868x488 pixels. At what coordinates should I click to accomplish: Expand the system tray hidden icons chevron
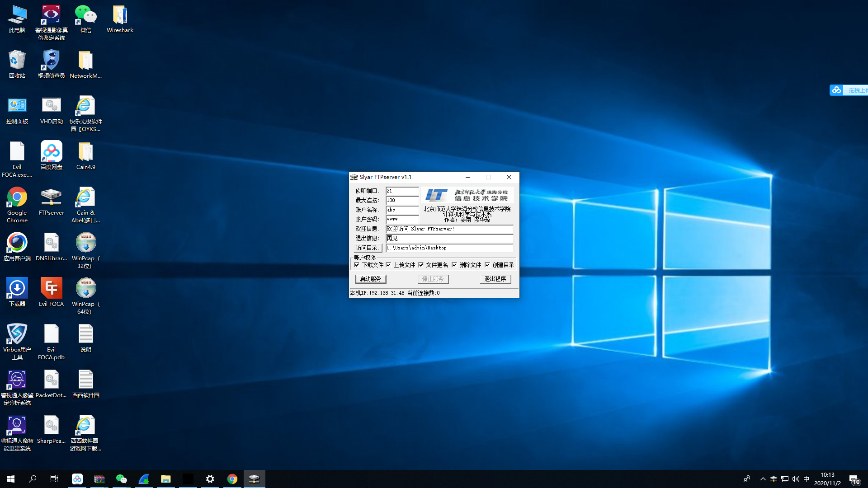click(763, 479)
